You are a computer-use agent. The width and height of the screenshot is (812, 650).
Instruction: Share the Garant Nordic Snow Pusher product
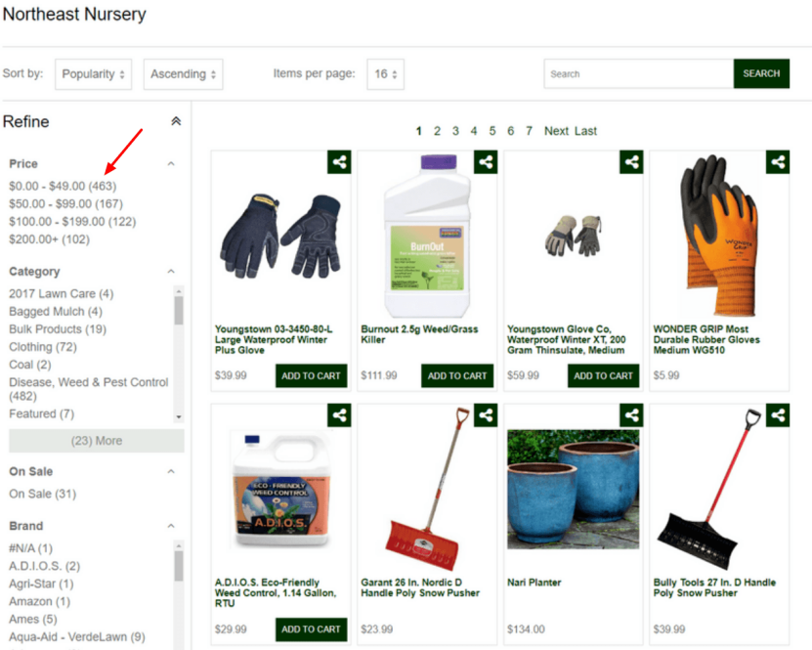(x=486, y=414)
